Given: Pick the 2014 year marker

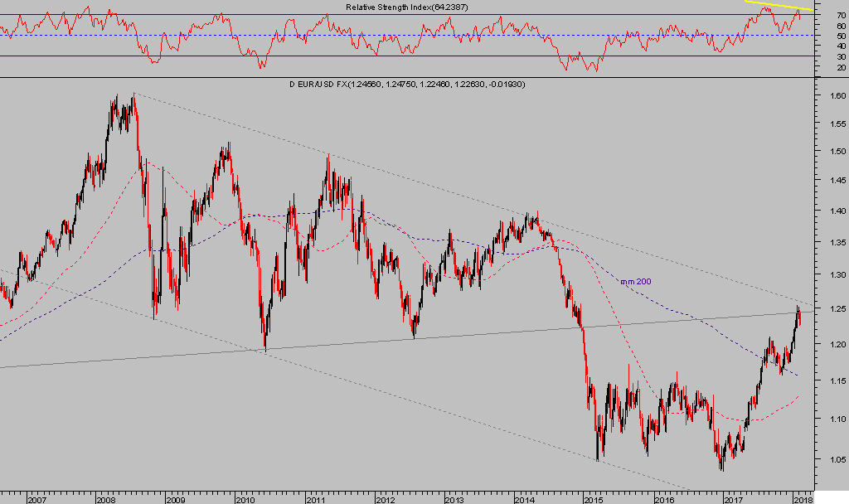Looking at the screenshot, I should (x=523, y=499).
